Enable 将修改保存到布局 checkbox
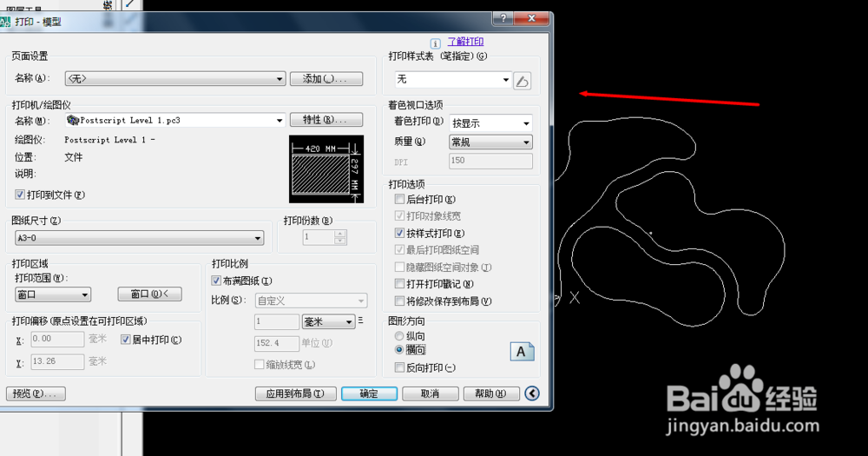This screenshot has height=456, width=868. [399, 301]
